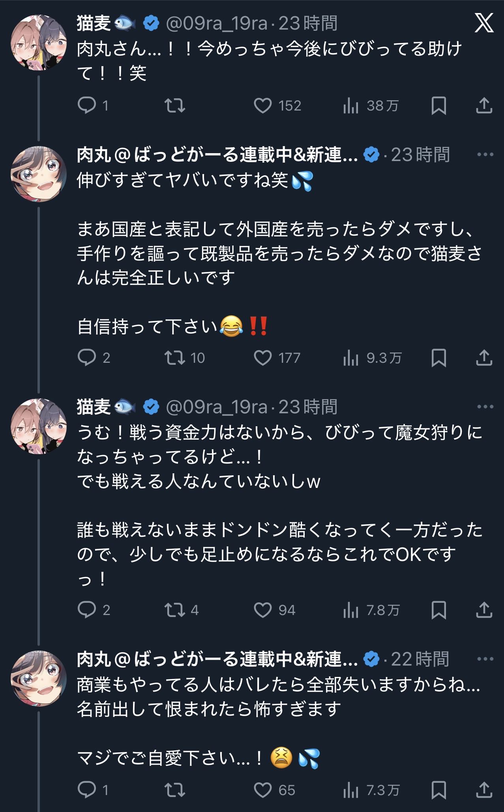Repost the tweet with 10 reposts
This screenshot has width=504, height=812.
[175, 358]
